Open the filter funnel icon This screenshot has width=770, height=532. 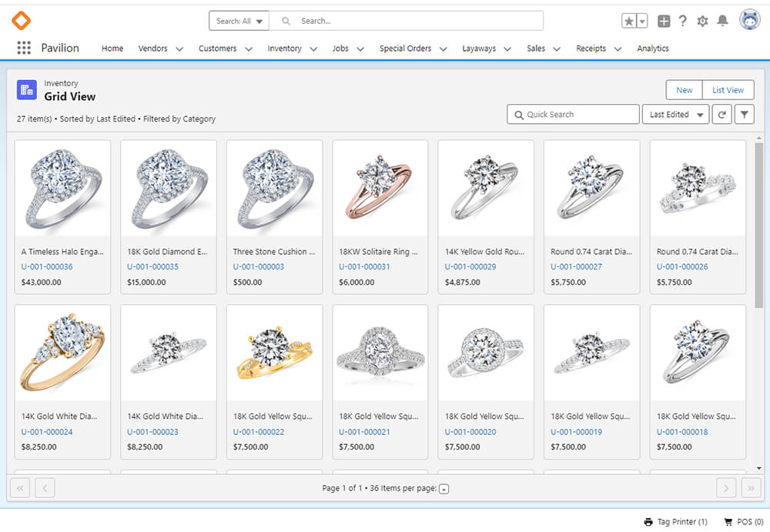745,115
